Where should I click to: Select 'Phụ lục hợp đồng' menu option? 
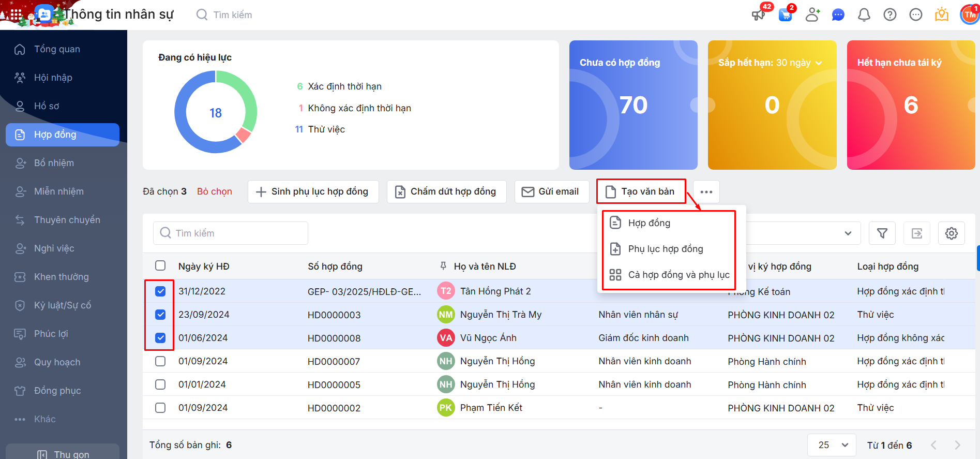(665, 249)
